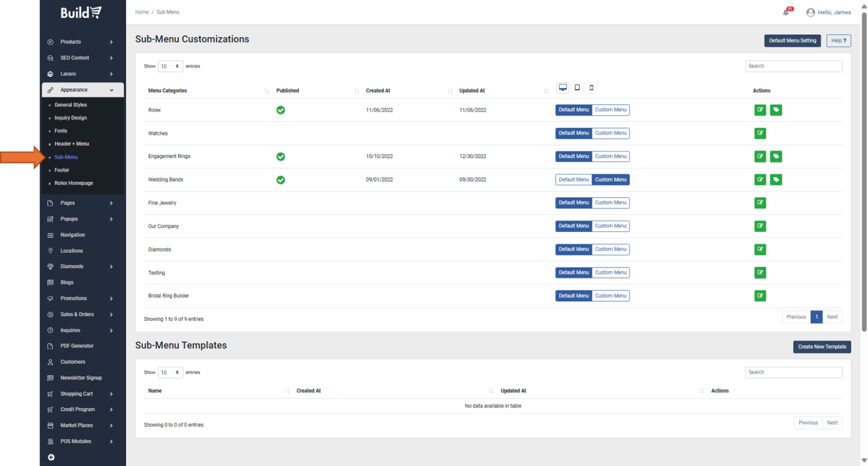Open the Footer sidebar item
Screen dimensions: 868x466
pos(62,170)
